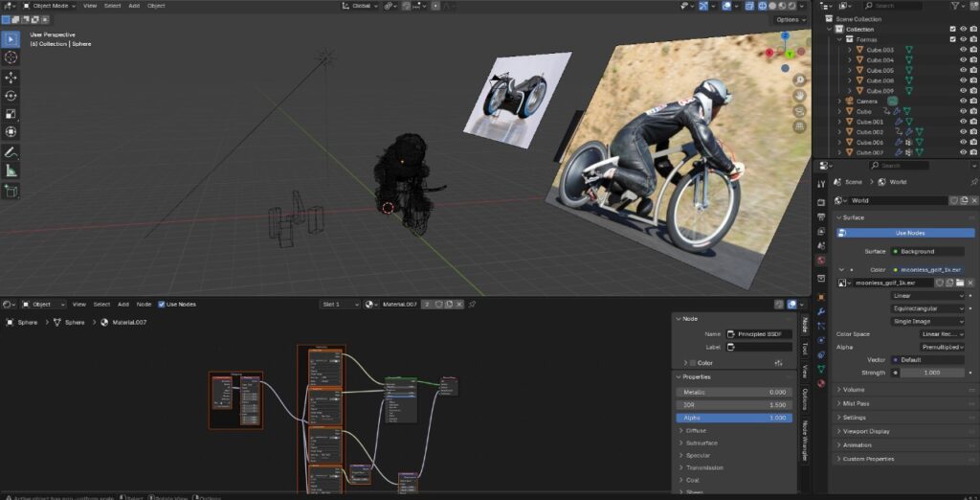Click the camera view gizmo button
The image size is (980, 500).
click(x=799, y=110)
